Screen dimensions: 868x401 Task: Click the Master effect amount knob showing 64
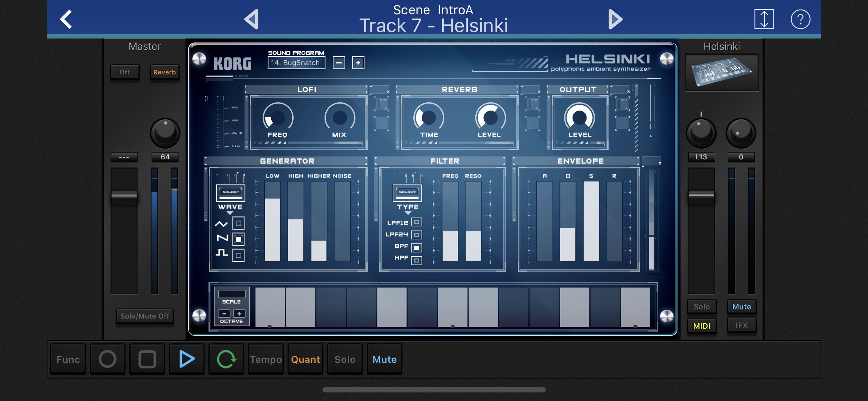click(x=165, y=133)
